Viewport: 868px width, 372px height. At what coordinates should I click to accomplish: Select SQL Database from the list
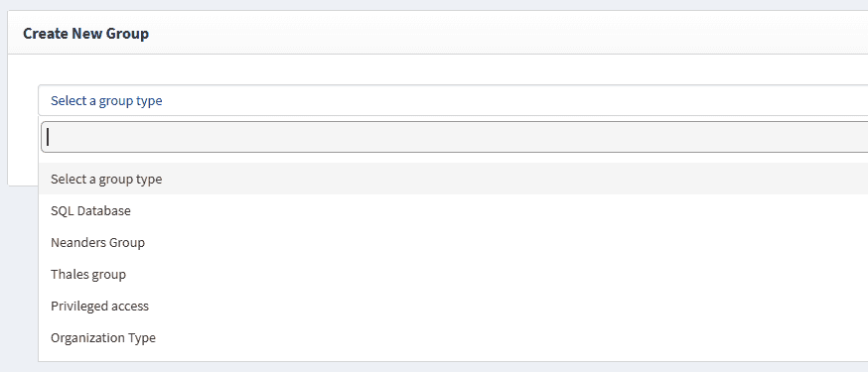[x=453, y=210]
